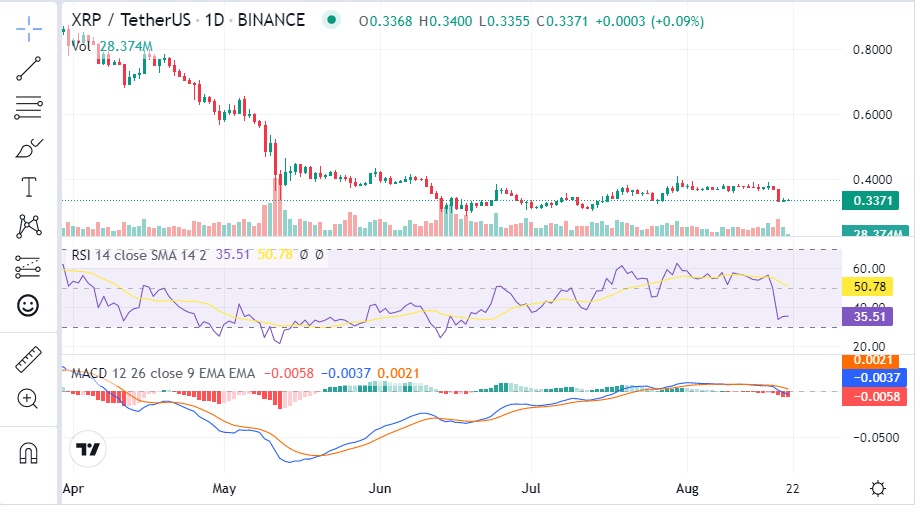Click the purple 35.51 RSI axis label
This screenshot has width=921, height=511.
click(x=868, y=317)
